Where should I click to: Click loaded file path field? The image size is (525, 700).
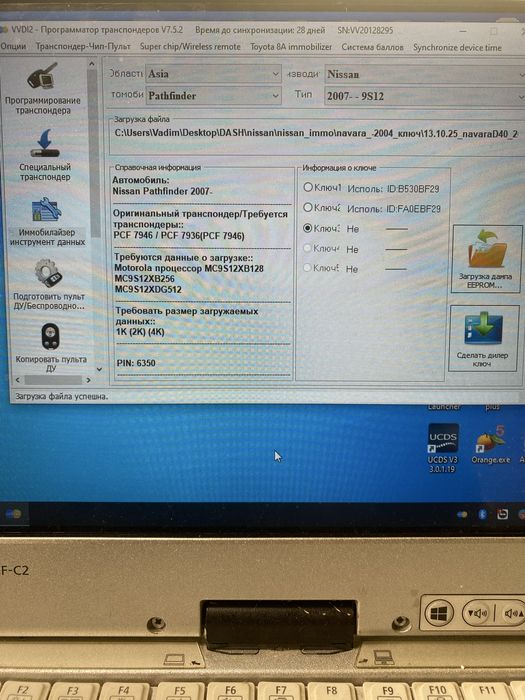pyautogui.click(x=316, y=133)
